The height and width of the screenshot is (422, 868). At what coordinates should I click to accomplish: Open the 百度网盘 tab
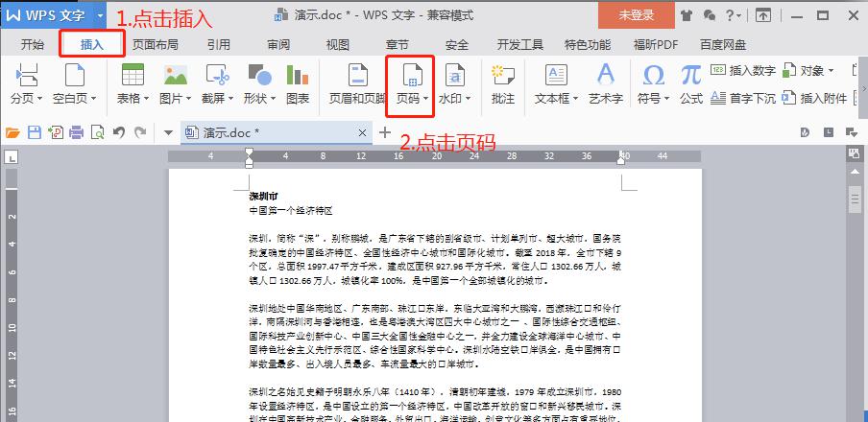pyautogui.click(x=723, y=45)
